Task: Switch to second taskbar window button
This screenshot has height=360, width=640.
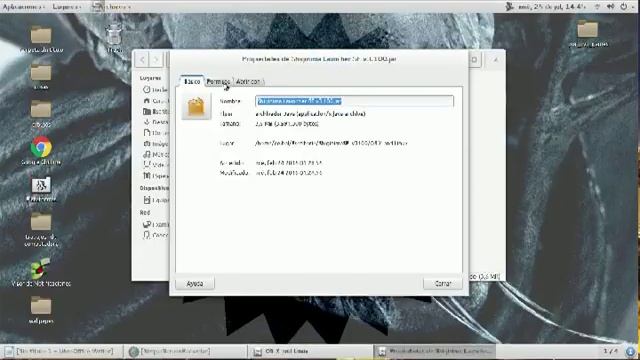Action: coord(186,351)
